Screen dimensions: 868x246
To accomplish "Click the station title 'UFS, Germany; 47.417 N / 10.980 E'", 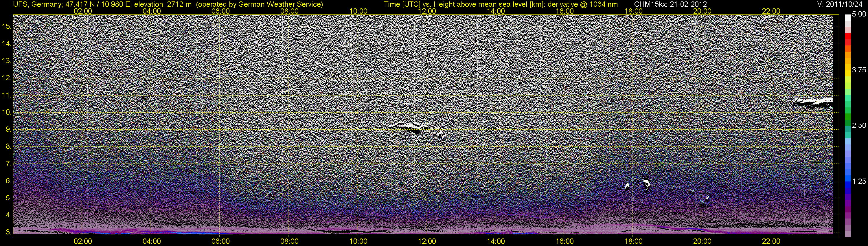I will 72,4.
